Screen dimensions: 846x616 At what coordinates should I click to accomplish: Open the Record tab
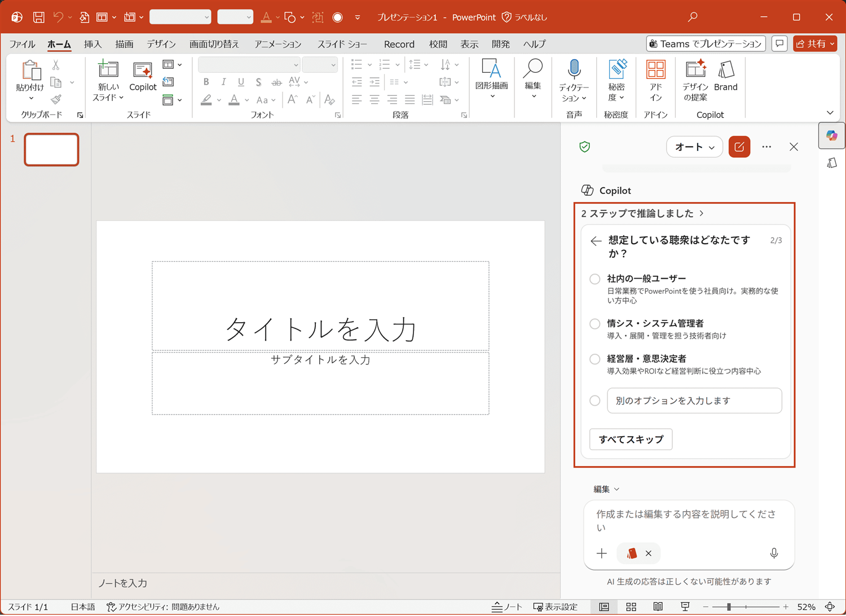pyautogui.click(x=399, y=44)
